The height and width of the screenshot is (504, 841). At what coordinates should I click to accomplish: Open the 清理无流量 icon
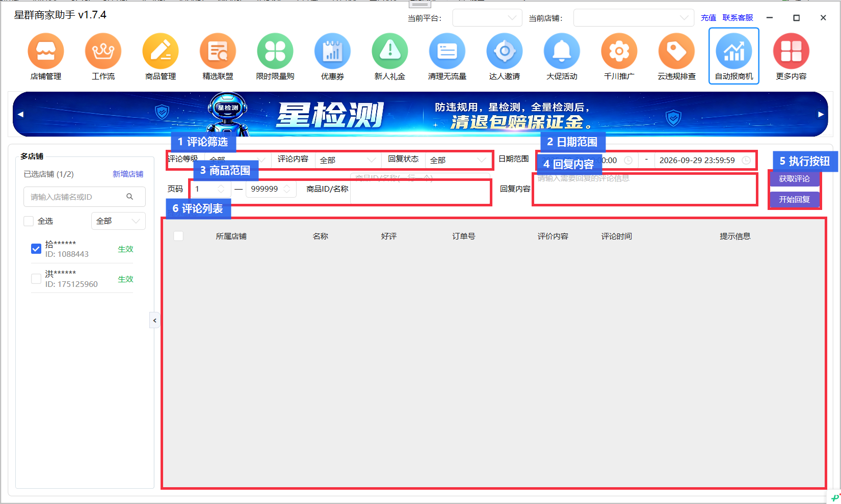coord(447,57)
